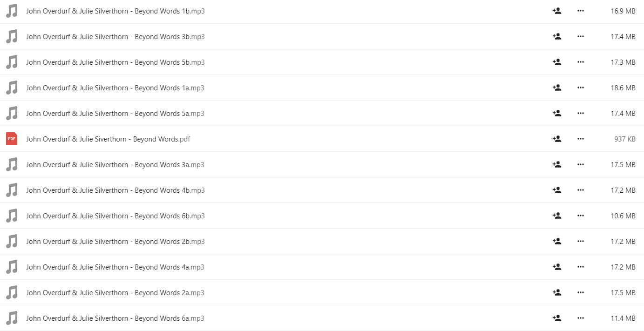Share the Beyond Words 4b.mp3 file
Viewport: 644px width, 331px height.
point(556,190)
